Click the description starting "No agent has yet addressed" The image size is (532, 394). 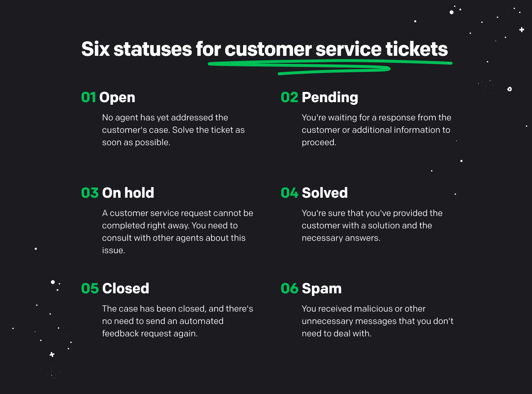pyautogui.click(x=173, y=130)
